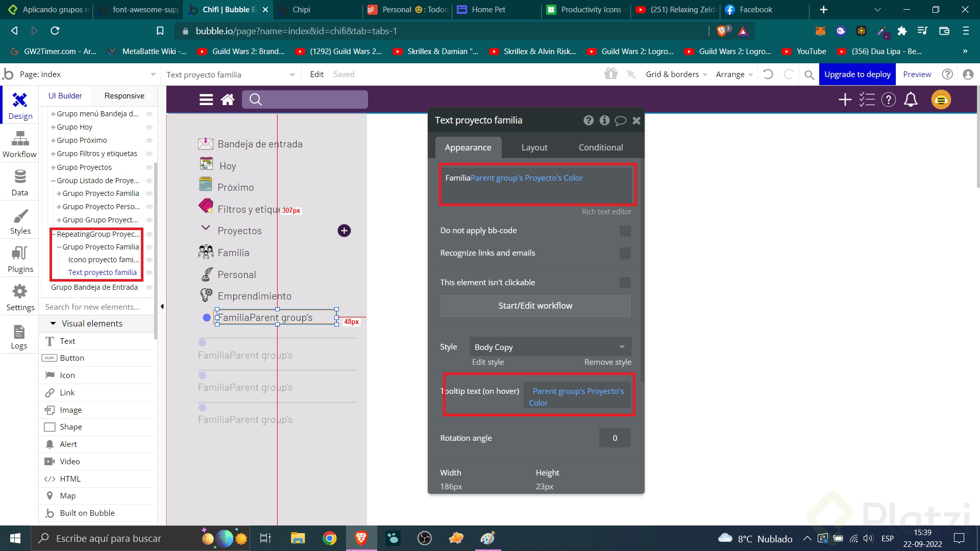Open the comment bubble in property editor
The image size is (980, 551).
pyautogui.click(x=620, y=120)
